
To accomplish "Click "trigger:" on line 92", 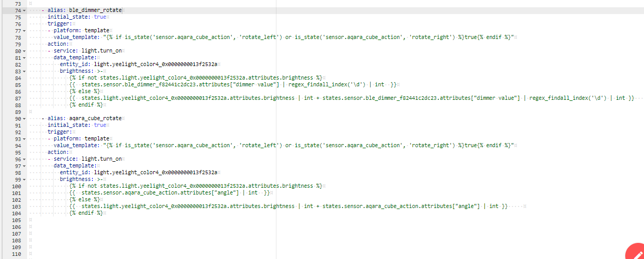I will point(60,132).
